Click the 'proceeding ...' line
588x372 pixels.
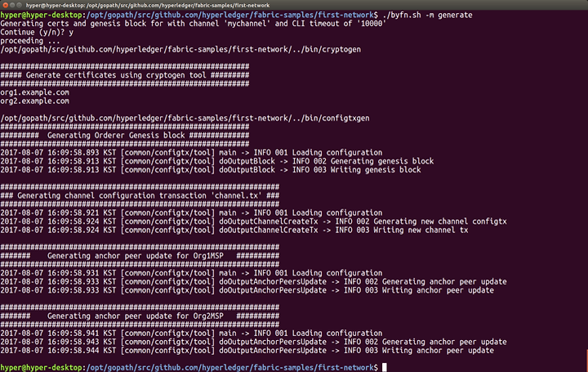30,41
